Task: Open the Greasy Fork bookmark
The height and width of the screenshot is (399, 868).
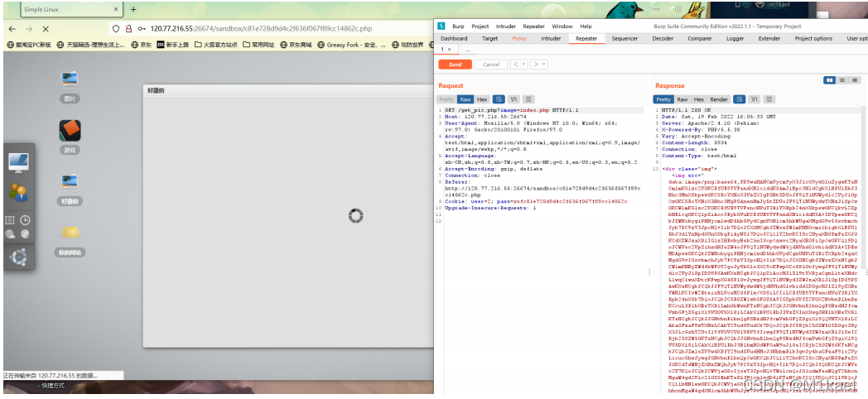Action: click(x=351, y=45)
